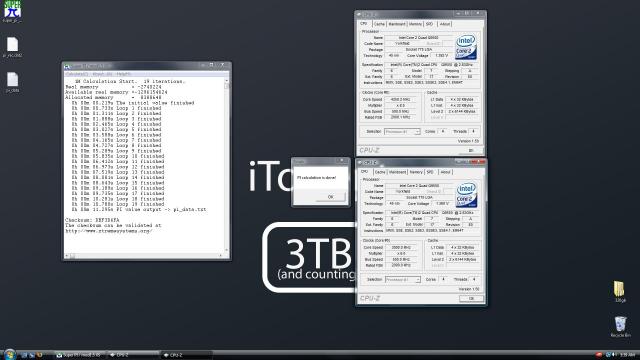Viewport: 640px width, 360px height.
Task: Click Super PI horizontal scrollbar left arrow
Action: pos(67,256)
